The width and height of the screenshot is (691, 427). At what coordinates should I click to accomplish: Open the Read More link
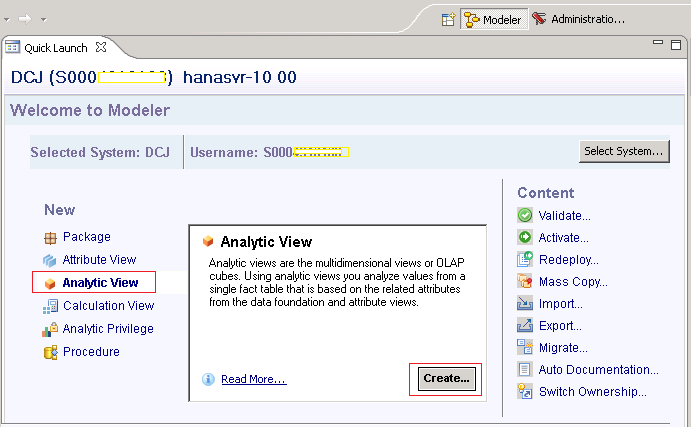pos(253,379)
